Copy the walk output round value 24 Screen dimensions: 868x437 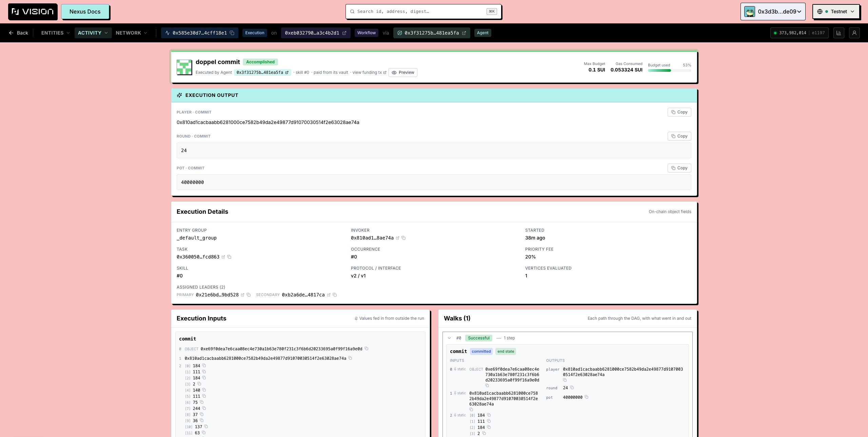click(x=572, y=388)
